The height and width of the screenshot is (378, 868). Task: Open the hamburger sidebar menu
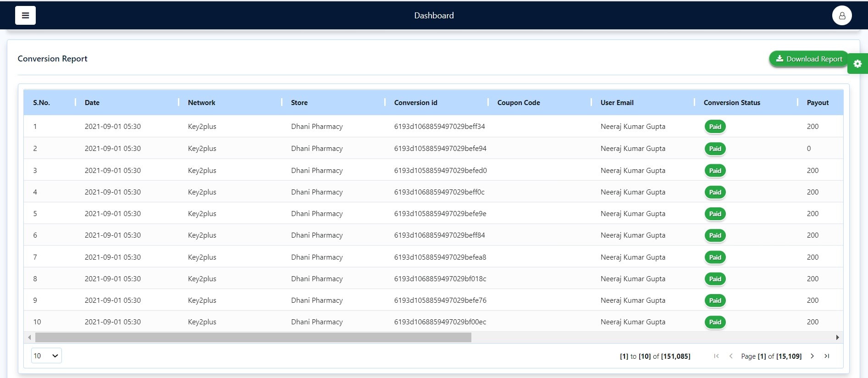[25, 15]
